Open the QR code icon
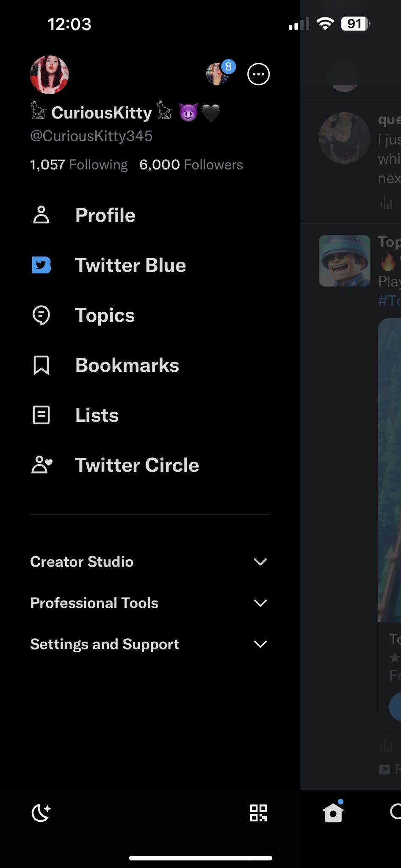The width and height of the screenshot is (401, 868). point(258,813)
